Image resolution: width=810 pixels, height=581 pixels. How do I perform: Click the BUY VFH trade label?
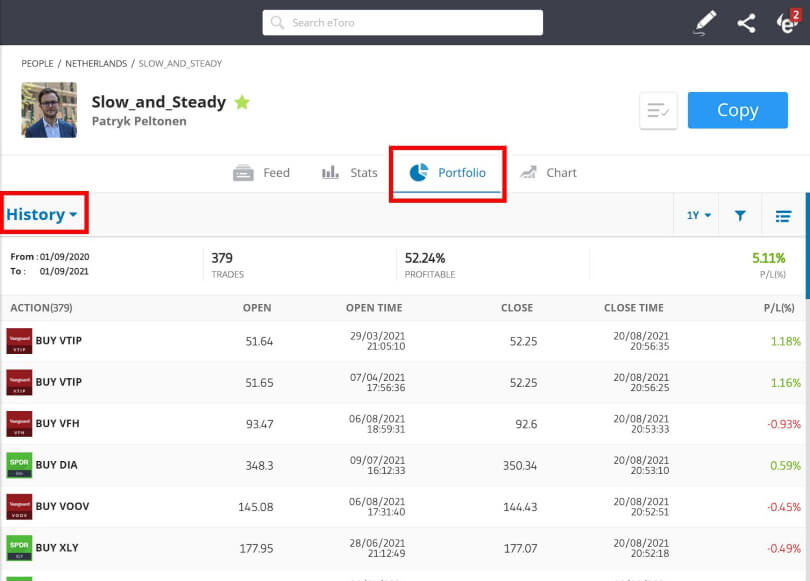click(57, 423)
